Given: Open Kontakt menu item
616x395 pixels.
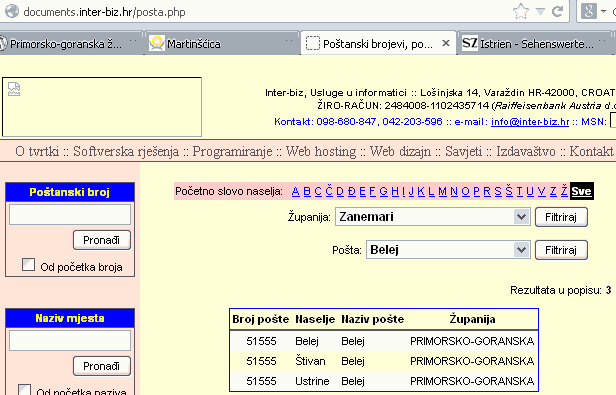Looking at the screenshot, I should click(591, 151).
